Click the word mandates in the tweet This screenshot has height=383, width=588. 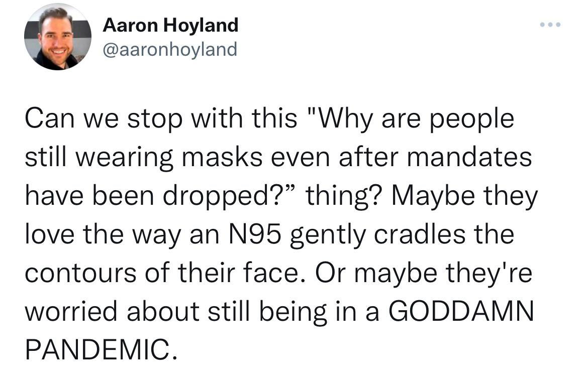[x=469, y=157]
